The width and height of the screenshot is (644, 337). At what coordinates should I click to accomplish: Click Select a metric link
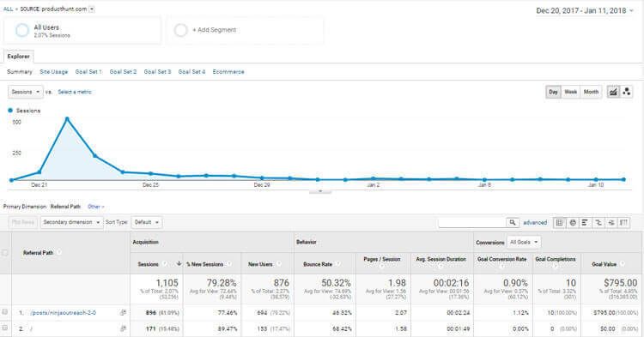(75, 92)
